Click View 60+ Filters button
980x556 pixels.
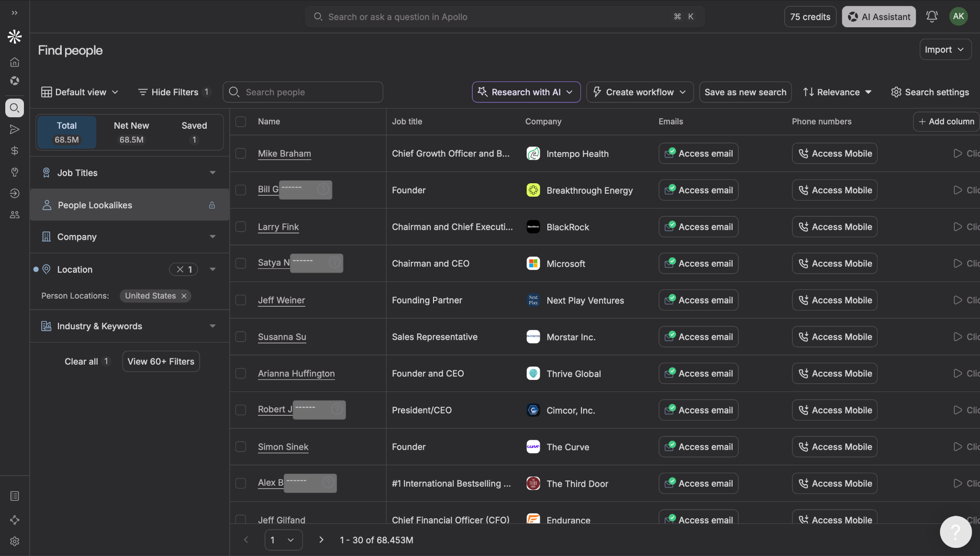tap(161, 361)
